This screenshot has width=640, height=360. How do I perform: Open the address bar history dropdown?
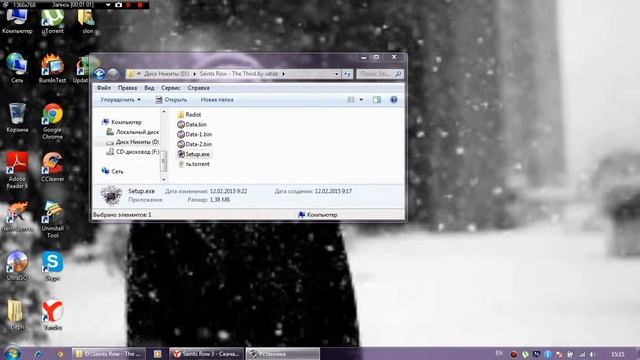(336, 74)
